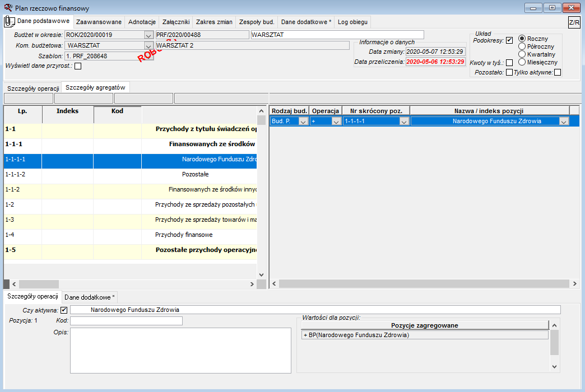Click the Pozycje zagregowane header
Image resolution: width=585 pixels, height=392 pixels.
(x=425, y=325)
